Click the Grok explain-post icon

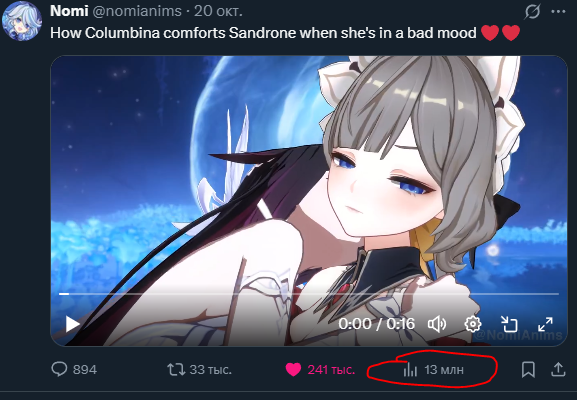(x=532, y=12)
